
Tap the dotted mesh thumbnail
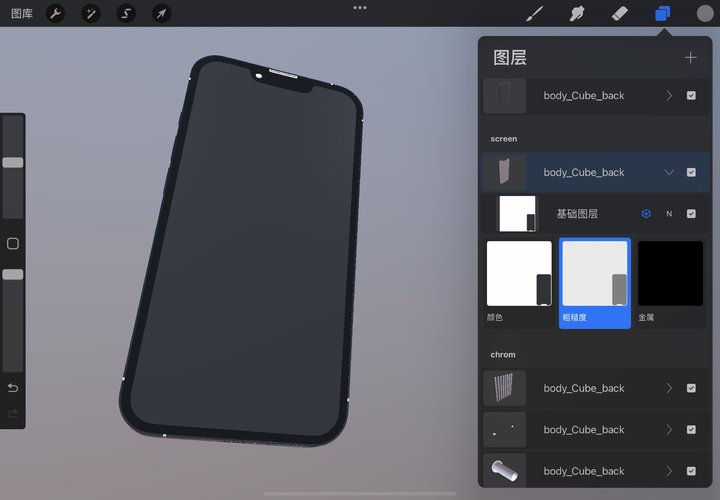[x=504, y=429]
